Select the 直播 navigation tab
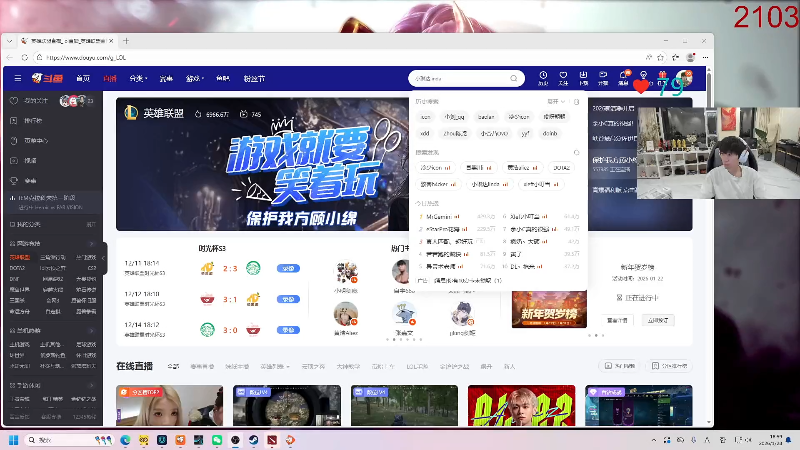This screenshot has width=800, height=450. click(x=110, y=79)
